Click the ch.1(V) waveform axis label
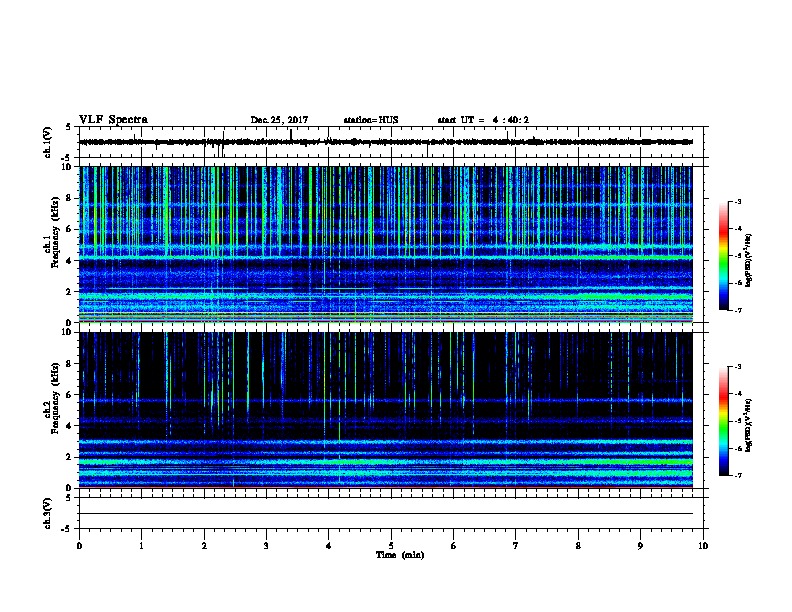The image size is (792, 612). click(48, 142)
